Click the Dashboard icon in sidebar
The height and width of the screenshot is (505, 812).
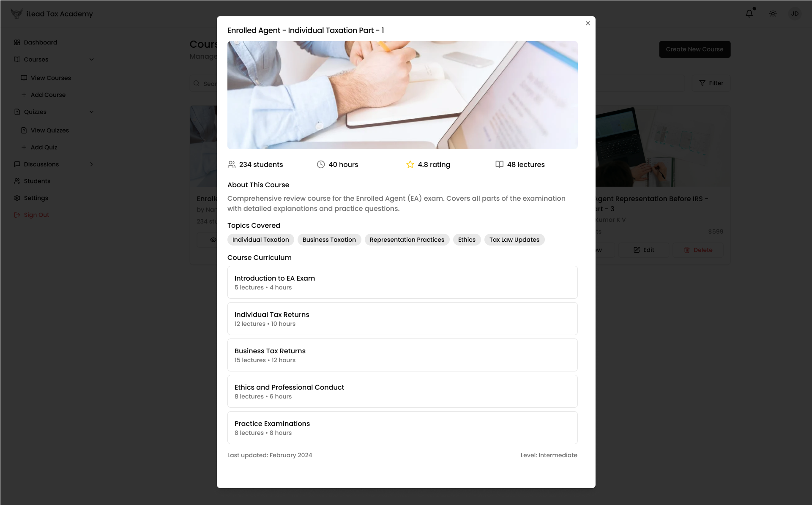(16, 42)
